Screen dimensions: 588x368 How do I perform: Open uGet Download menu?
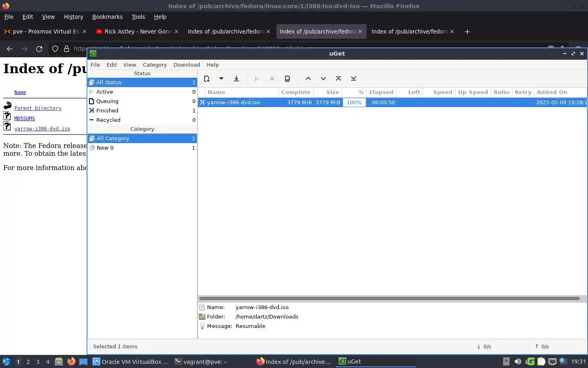coord(187,65)
